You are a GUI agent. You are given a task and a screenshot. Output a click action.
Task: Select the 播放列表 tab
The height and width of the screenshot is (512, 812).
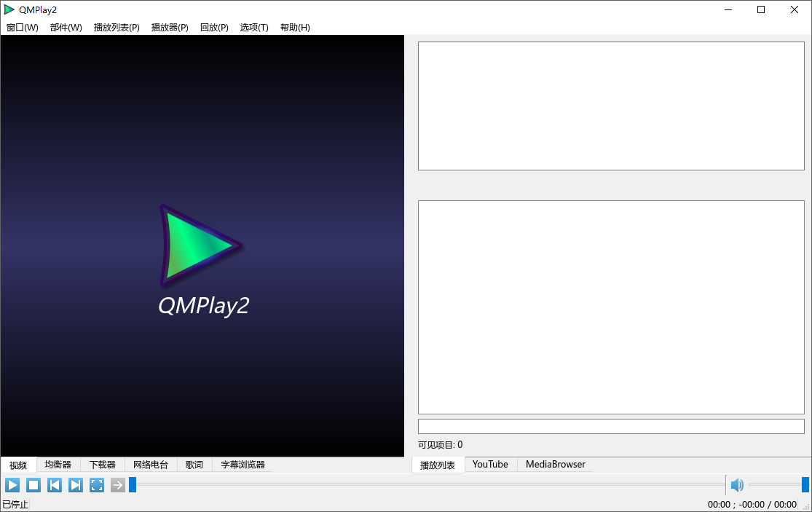pos(438,465)
